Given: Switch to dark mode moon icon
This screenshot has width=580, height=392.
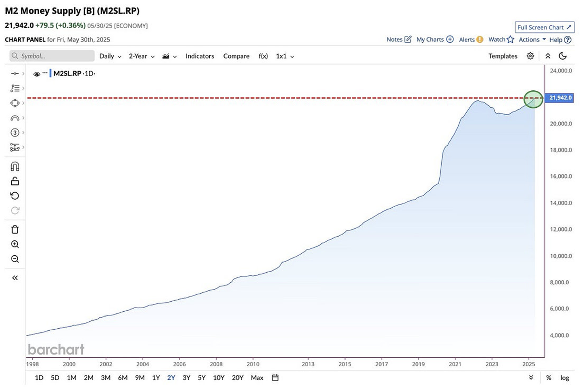Looking at the screenshot, I should click(x=563, y=56).
